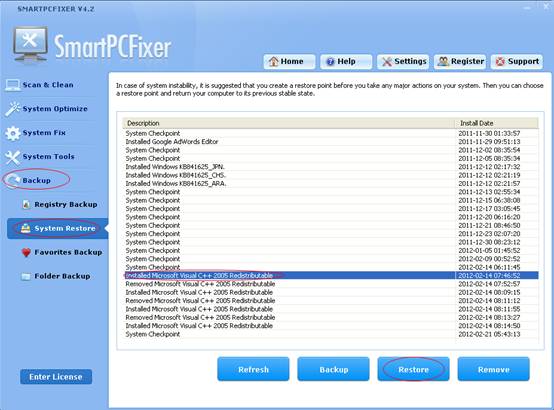This screenshot has width=554, height=410.
Task: Click the Restore button
Action: point(413,369)
